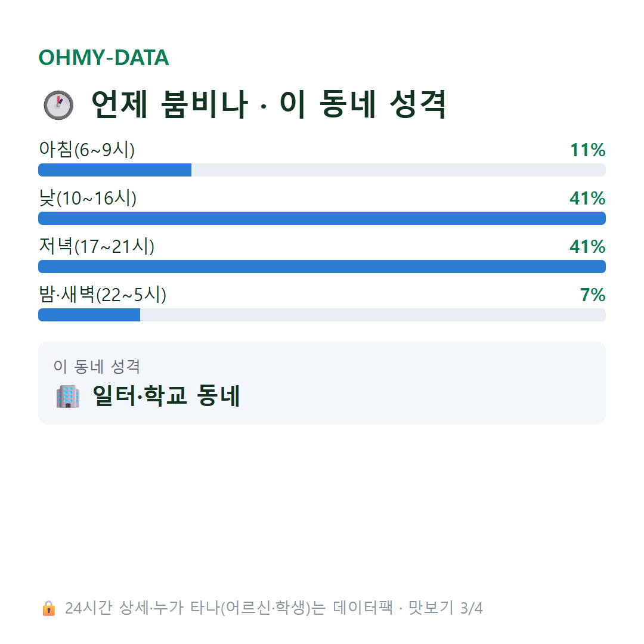Click the office building icon
Image resolution: width=644 pixels, height=644 pixels.
pyautogui.click(x=68, y=397)
